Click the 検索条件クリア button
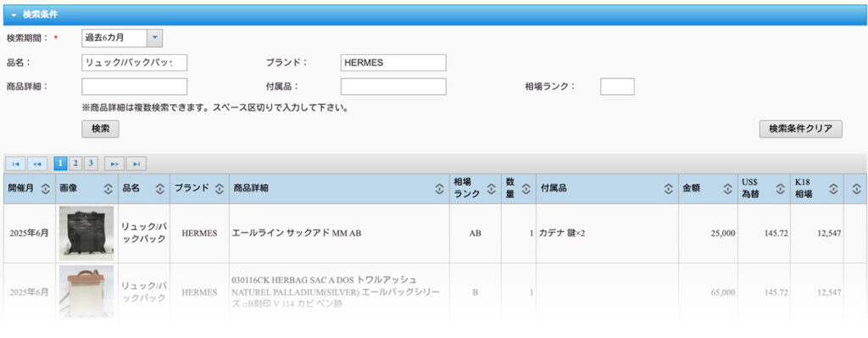Viewport: 868px width, 338px height. coord(800,129)
